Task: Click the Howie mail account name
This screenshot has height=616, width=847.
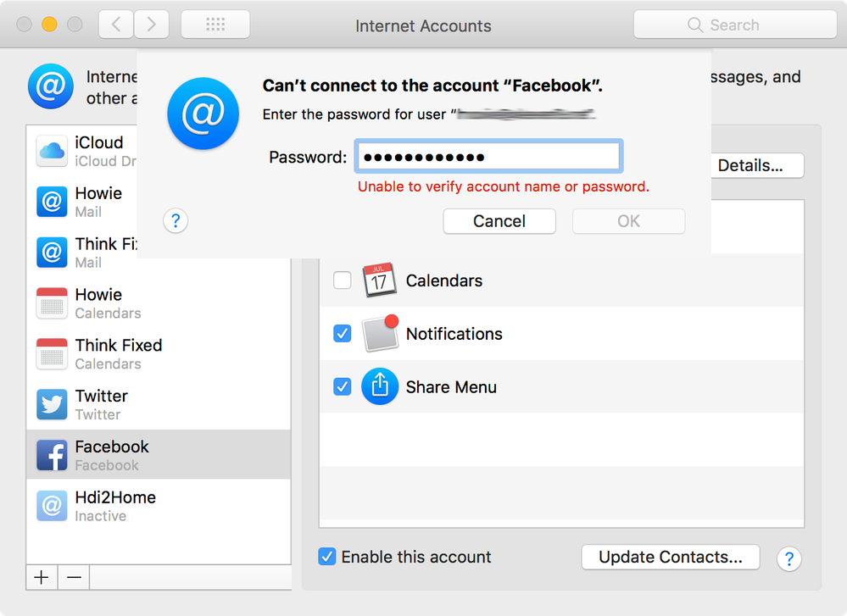Action: (x=98, y=192)
